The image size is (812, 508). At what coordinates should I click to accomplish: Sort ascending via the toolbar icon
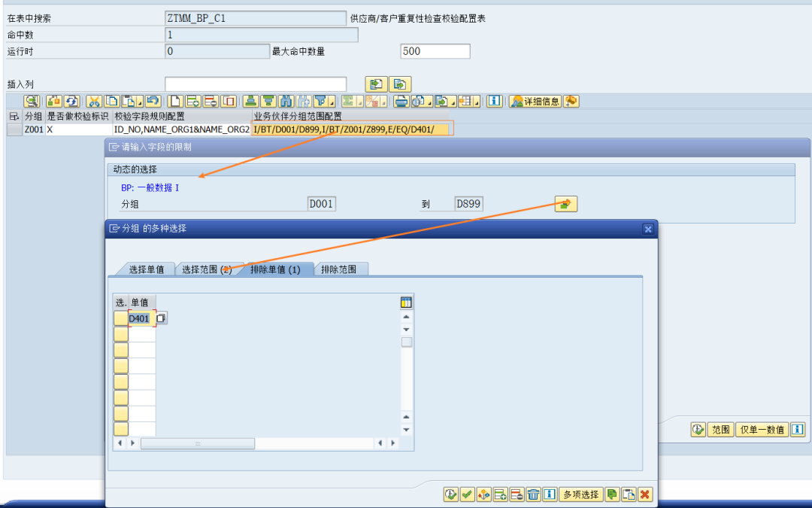click(x=250, y=101)
